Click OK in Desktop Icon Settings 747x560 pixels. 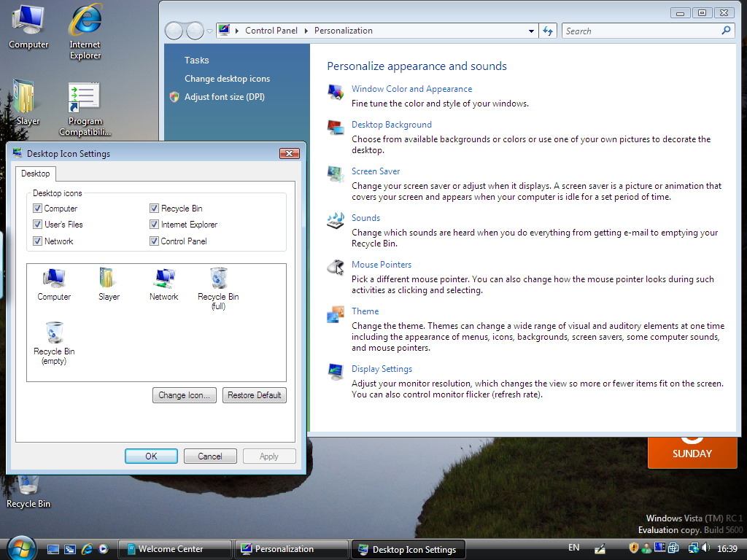tap(151, 456)
